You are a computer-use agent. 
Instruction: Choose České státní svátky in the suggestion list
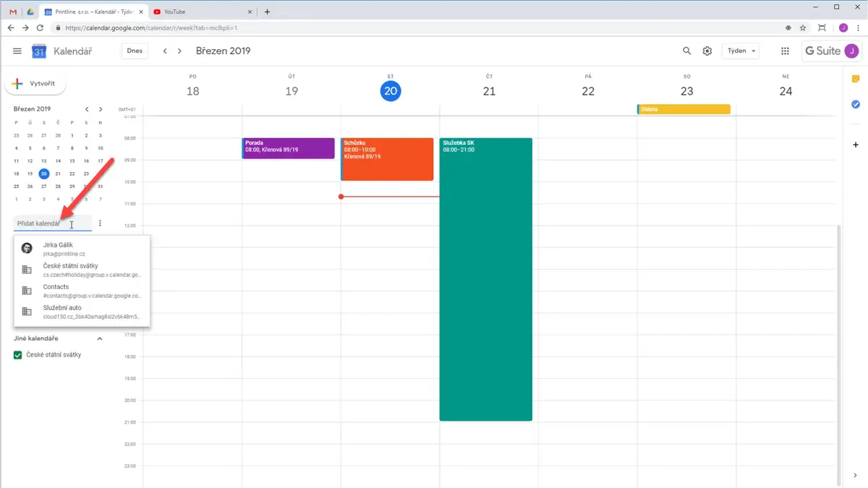[82, 270]
